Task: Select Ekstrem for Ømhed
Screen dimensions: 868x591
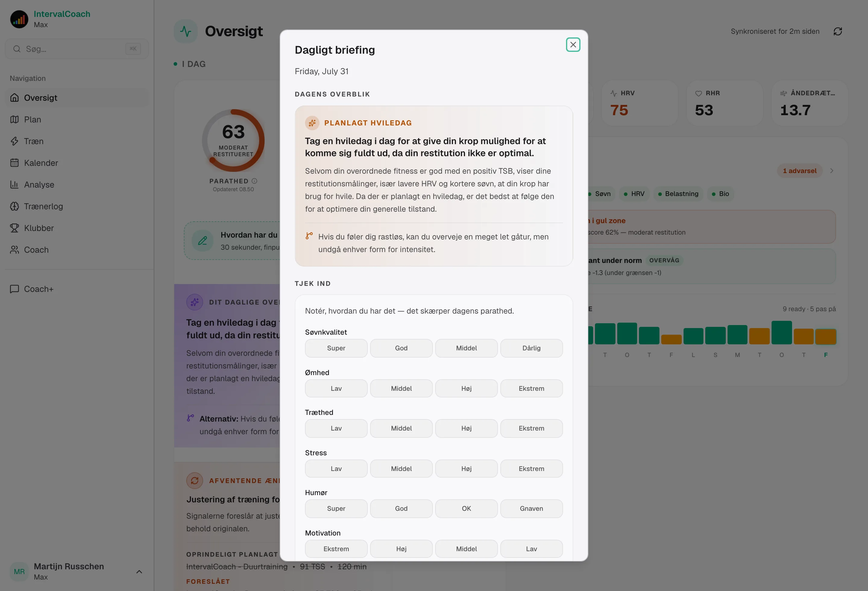Action: point(531,388)
